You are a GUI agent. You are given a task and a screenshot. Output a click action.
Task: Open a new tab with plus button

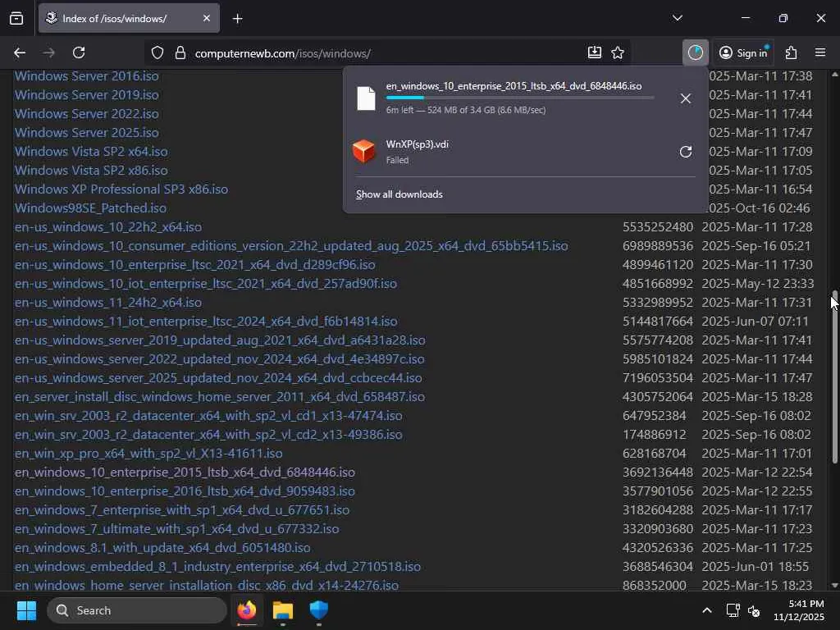pos(237,19)
